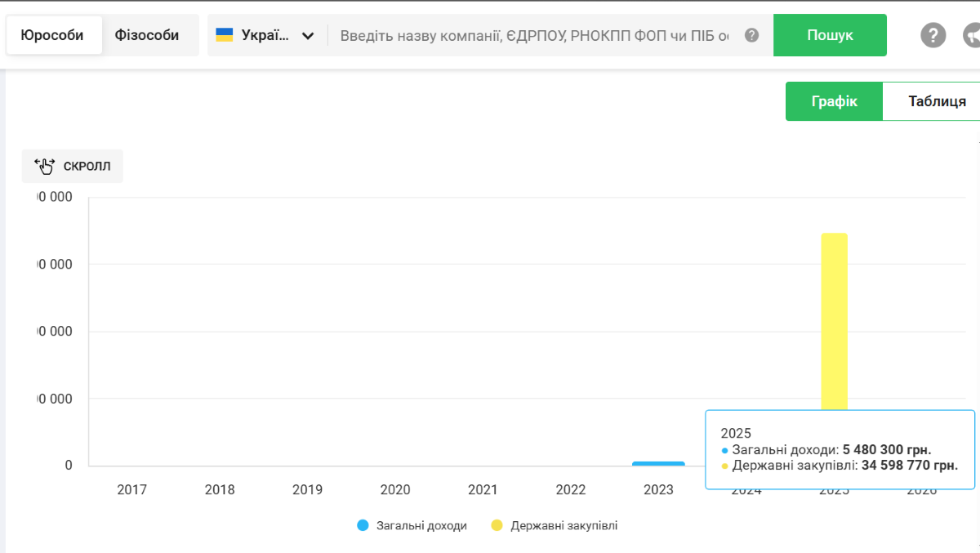Select the Таблиця view tab
The width and height of the screenshot is (980, 553).
click(932, 101)
